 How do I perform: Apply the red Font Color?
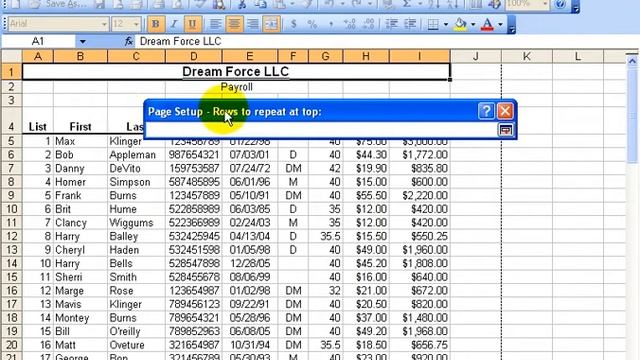487,24
